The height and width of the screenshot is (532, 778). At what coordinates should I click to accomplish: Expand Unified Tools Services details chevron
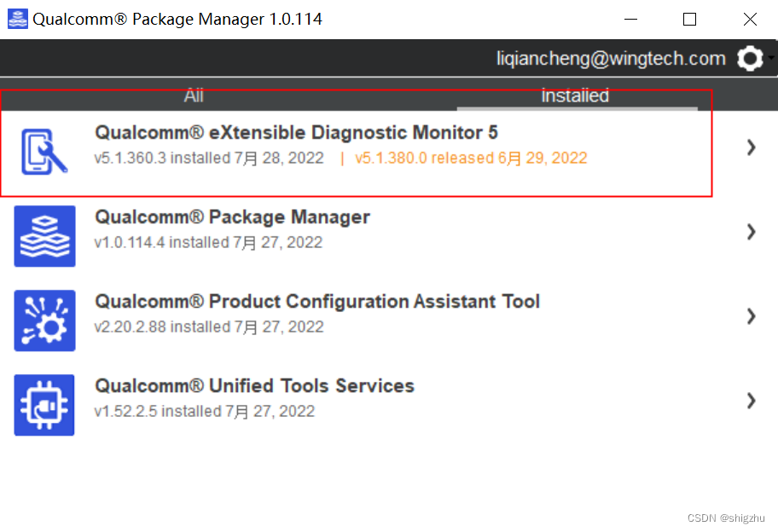pos(751,401)
